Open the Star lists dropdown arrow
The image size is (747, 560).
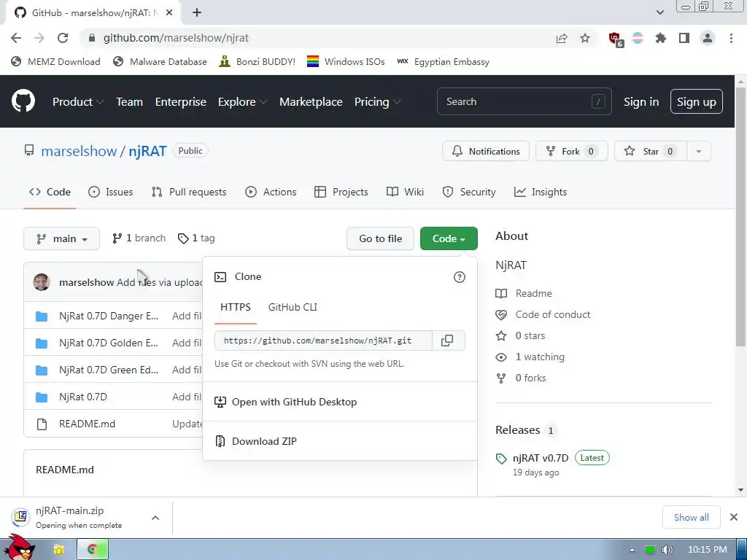699,152
